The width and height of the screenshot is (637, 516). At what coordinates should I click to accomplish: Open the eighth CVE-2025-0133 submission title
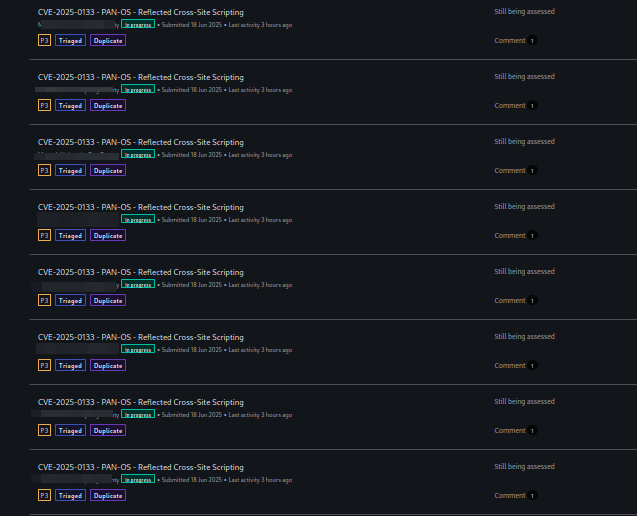[141, 467]
